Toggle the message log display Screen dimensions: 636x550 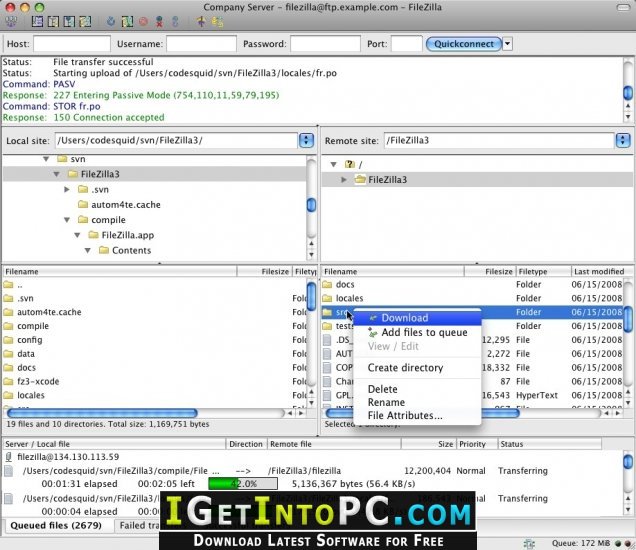tap(37, 21)
